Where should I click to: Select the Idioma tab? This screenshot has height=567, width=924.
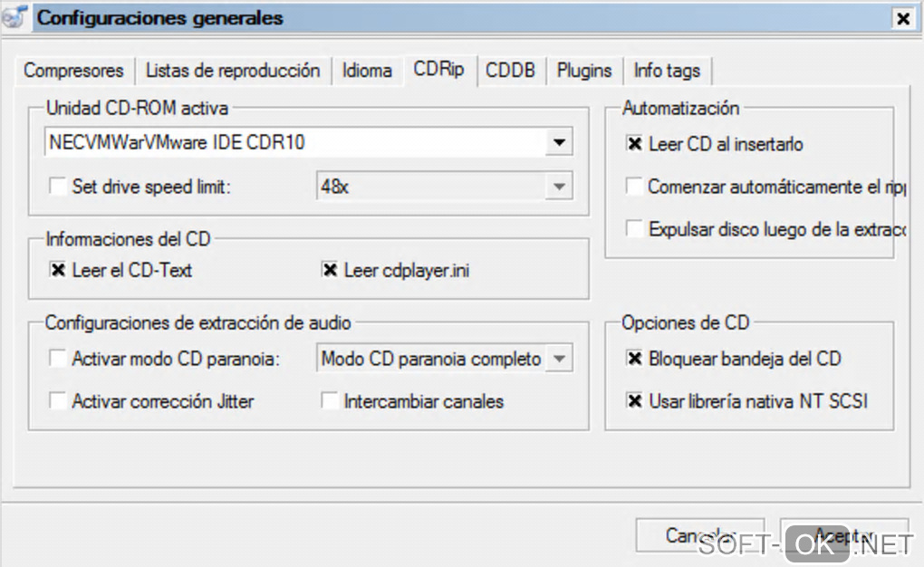[x=367, y=71]
